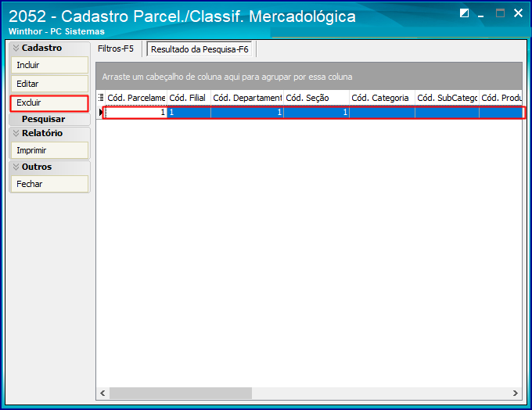532x410 pixels.
Task: Sort by Cód. Parcelamento column header
Action: 136,98
